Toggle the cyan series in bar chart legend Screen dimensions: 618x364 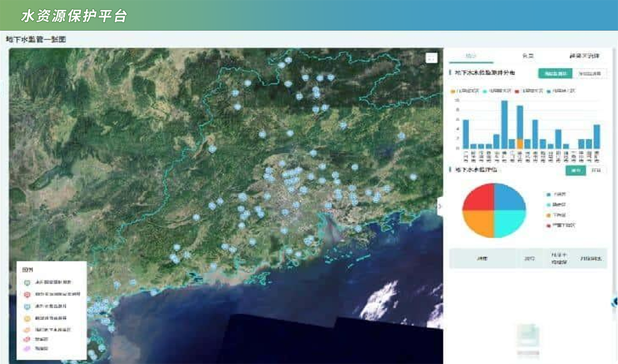pyautogui.click(x=498, y=90)
